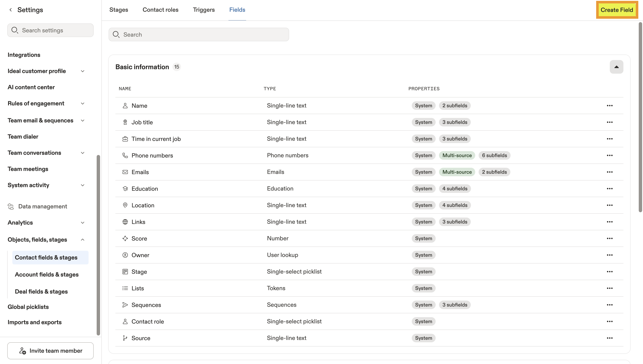Open Global picklists
Screen dimensions: 643x364
(x=28, y=307)
